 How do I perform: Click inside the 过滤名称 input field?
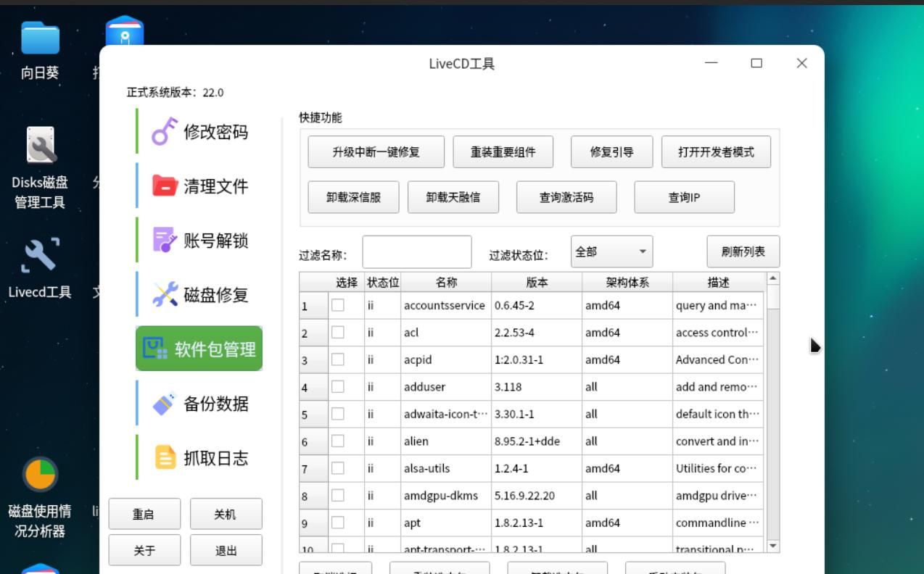pyautogui.click(x=416, y=251)
